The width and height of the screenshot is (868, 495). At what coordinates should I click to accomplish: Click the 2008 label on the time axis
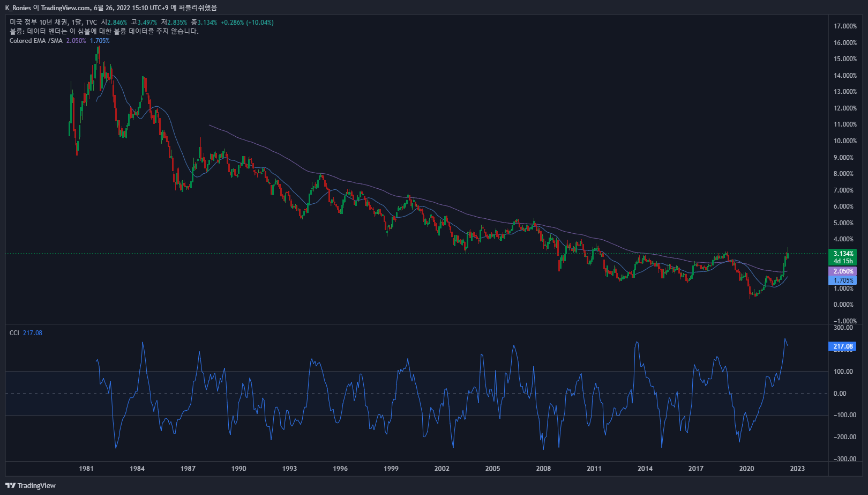pos(543,469)
